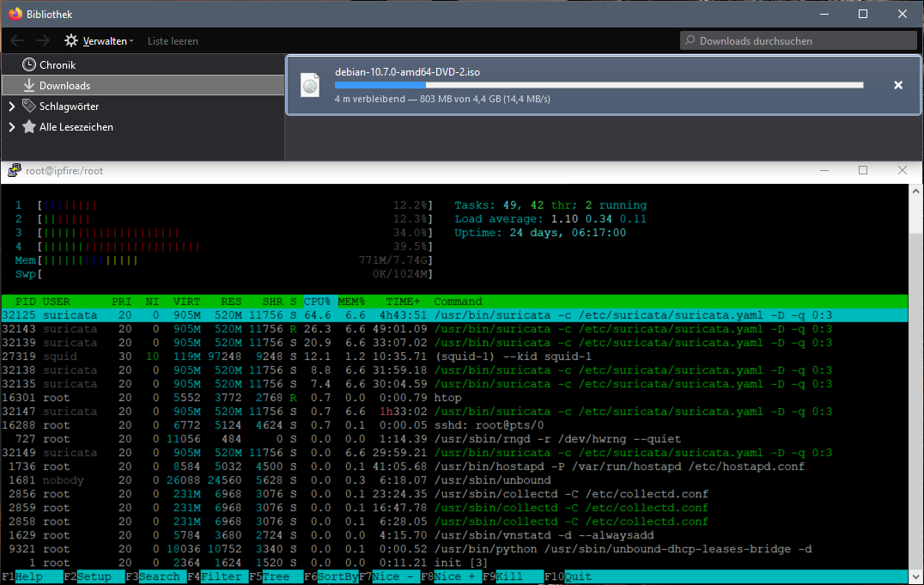Click F7 Nice - in htop footer
This screenshot has width=924, height=585.
[x=390, y=576]
